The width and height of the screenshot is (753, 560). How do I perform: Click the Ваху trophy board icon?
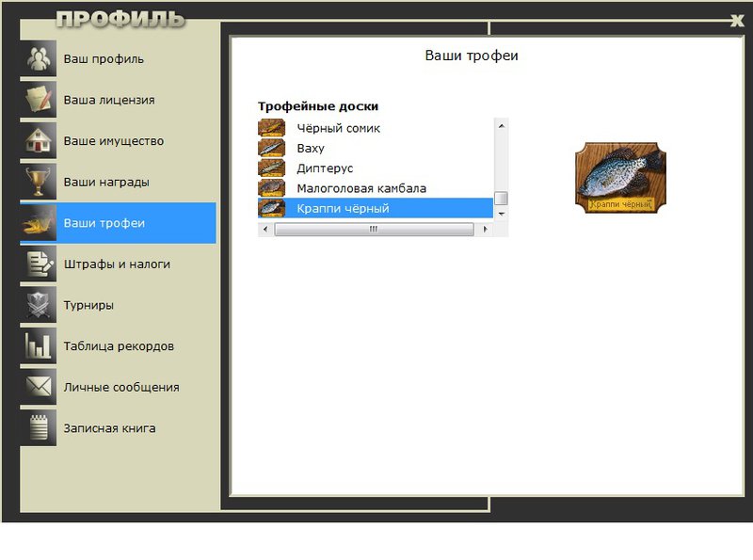coord(271,148)
